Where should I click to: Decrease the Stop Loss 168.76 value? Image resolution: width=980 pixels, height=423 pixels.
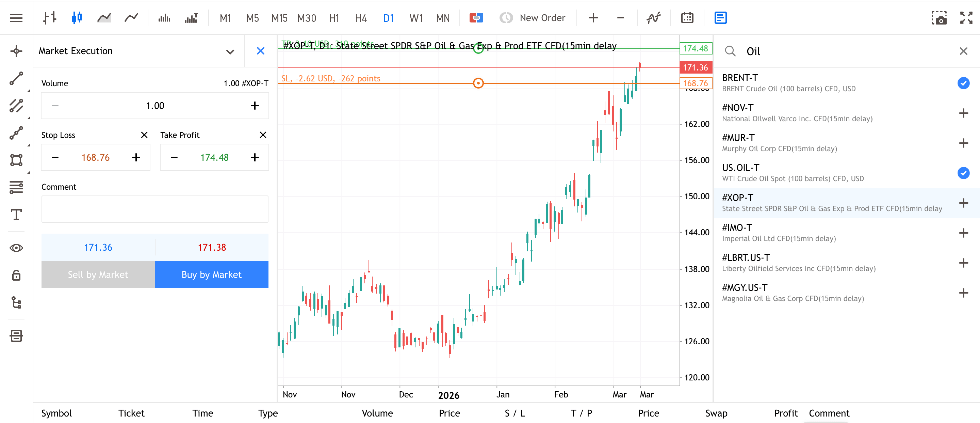tap(55, 157)
